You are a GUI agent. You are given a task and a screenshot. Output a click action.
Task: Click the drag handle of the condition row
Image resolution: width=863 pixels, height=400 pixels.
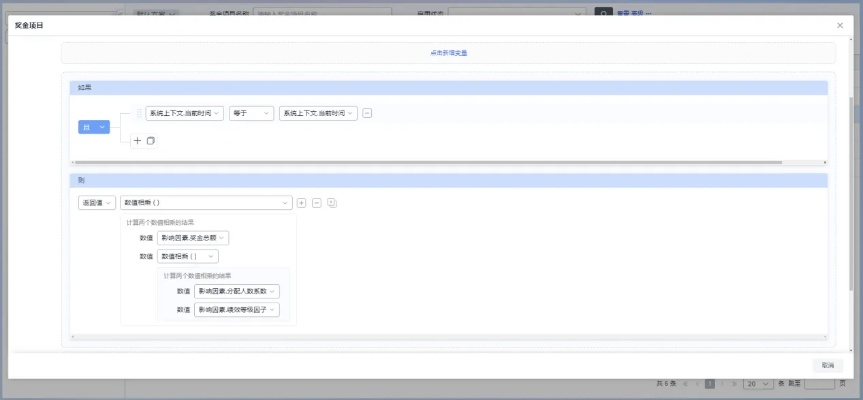139,114
